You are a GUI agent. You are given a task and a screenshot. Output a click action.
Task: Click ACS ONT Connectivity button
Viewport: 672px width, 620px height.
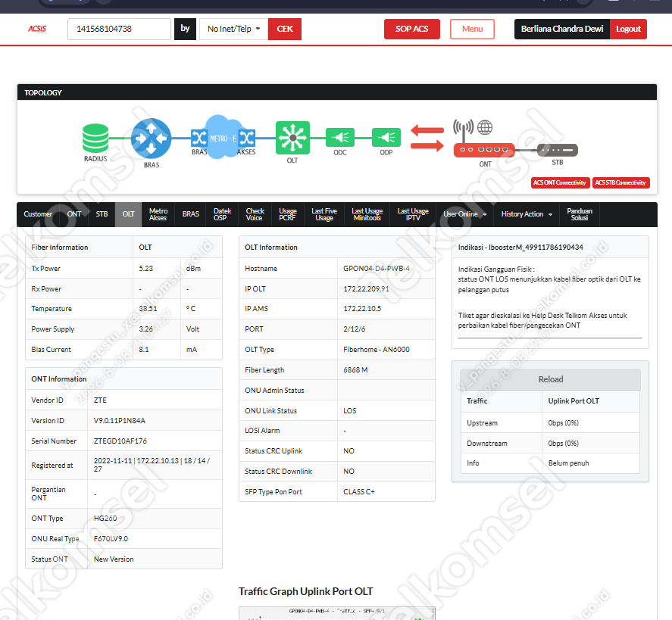tap(560, 183)
